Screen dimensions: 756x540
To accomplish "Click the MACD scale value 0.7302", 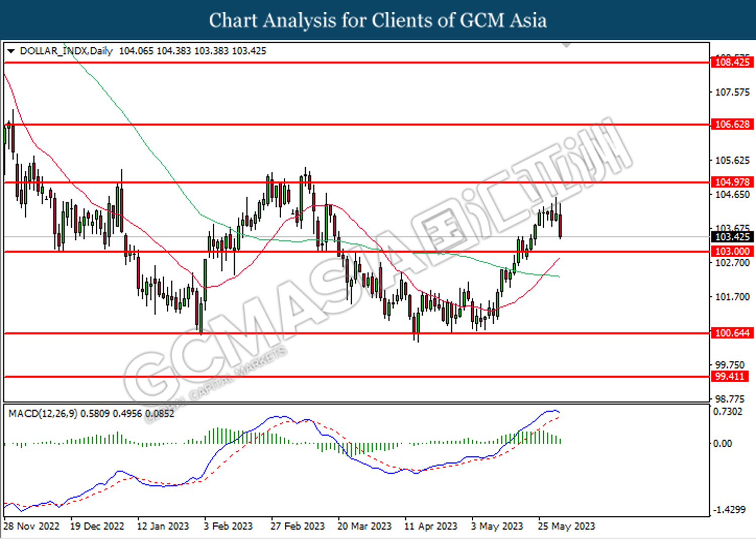I will pos(728,411).
